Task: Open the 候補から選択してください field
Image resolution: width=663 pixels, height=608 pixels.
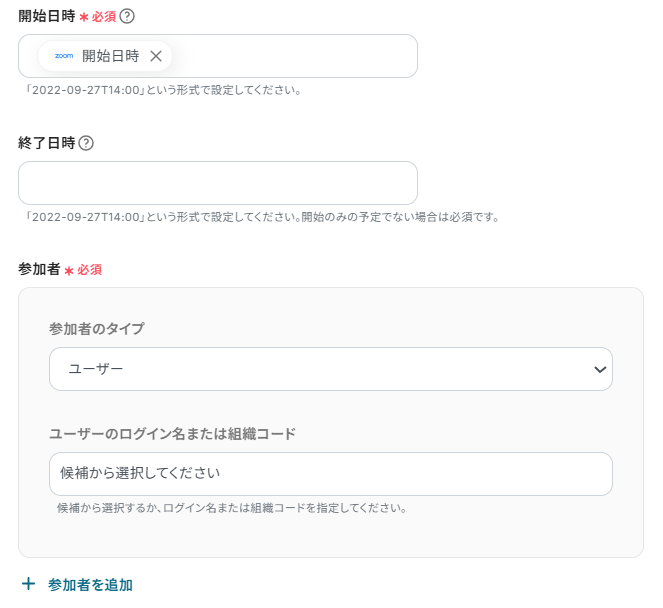Action: point(330,473)
